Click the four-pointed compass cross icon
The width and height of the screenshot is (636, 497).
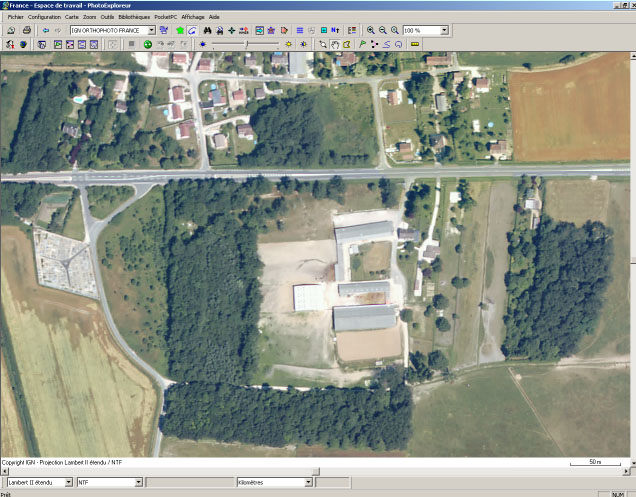232,30
